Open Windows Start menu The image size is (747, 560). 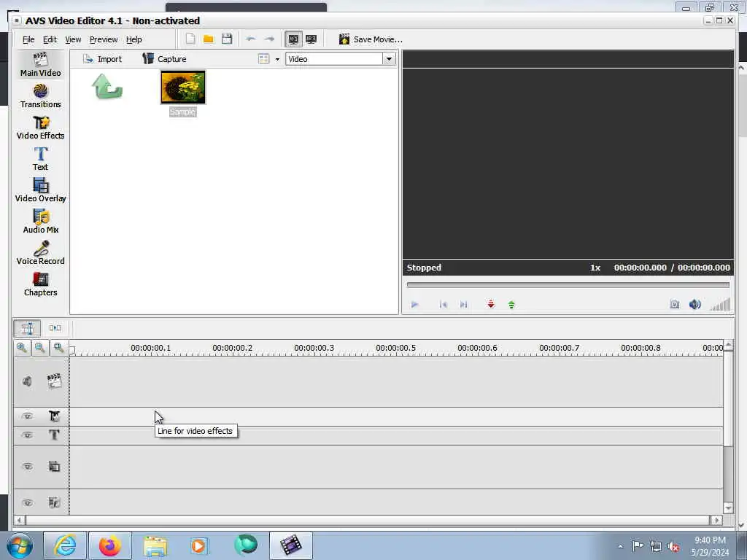point(20,545)
